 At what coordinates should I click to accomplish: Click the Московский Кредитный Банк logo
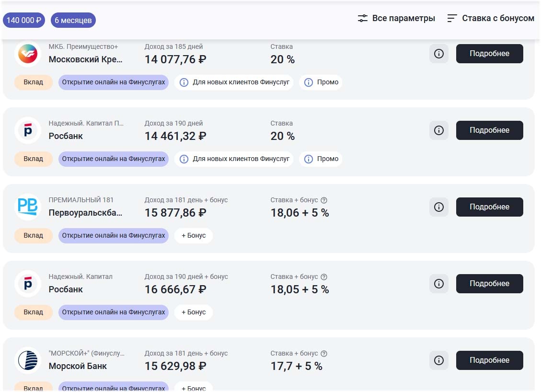point(27,54)
